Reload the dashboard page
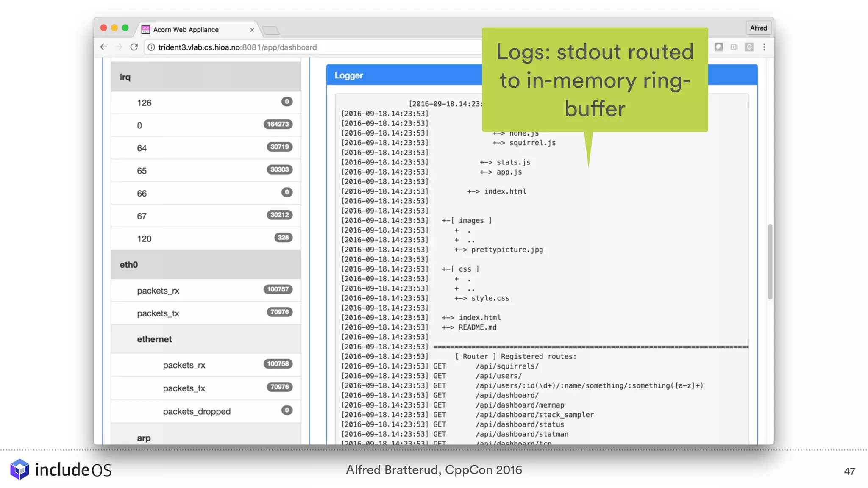Image resolution: width=868 pixels, height=488 pixels. tap(134, 47)
